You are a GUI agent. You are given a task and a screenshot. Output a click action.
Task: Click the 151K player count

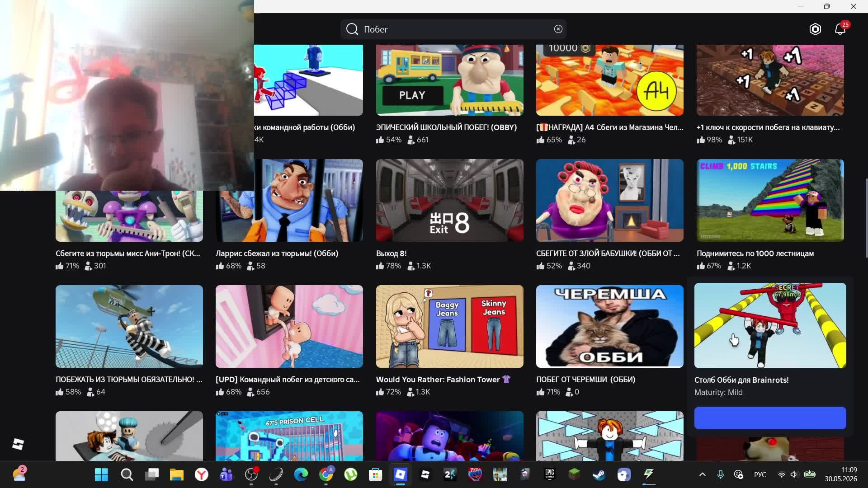[740, 140]
